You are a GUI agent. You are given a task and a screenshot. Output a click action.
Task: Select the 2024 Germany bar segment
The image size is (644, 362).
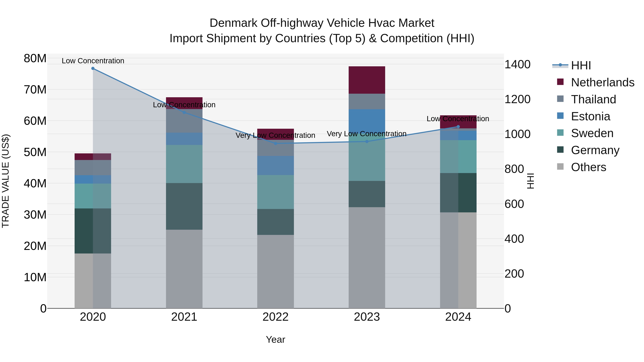[x=458, y=193]
